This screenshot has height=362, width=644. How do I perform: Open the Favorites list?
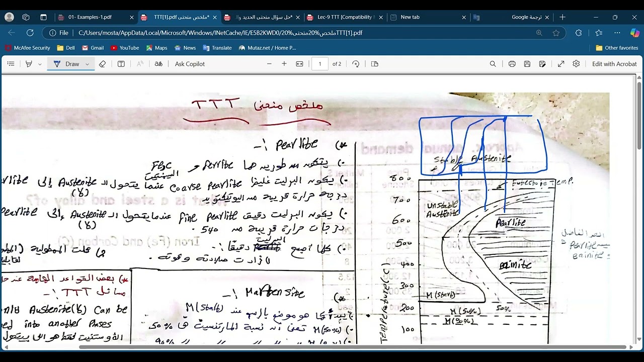(599, 33)
